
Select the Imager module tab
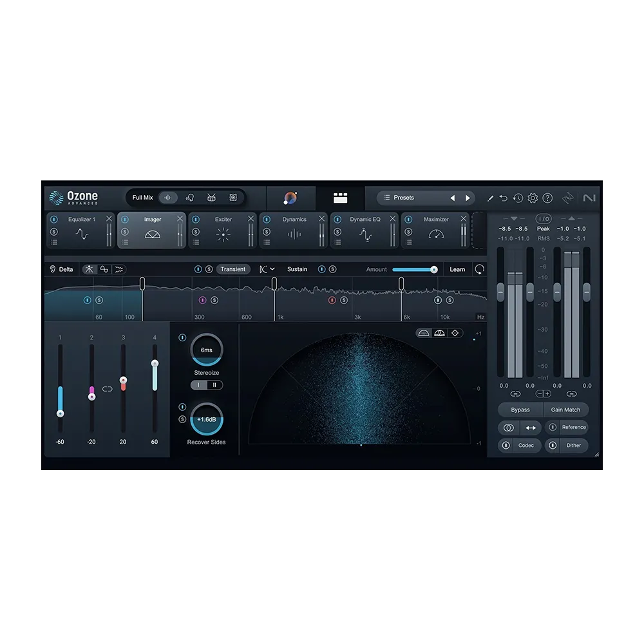(x=152, y=231)
